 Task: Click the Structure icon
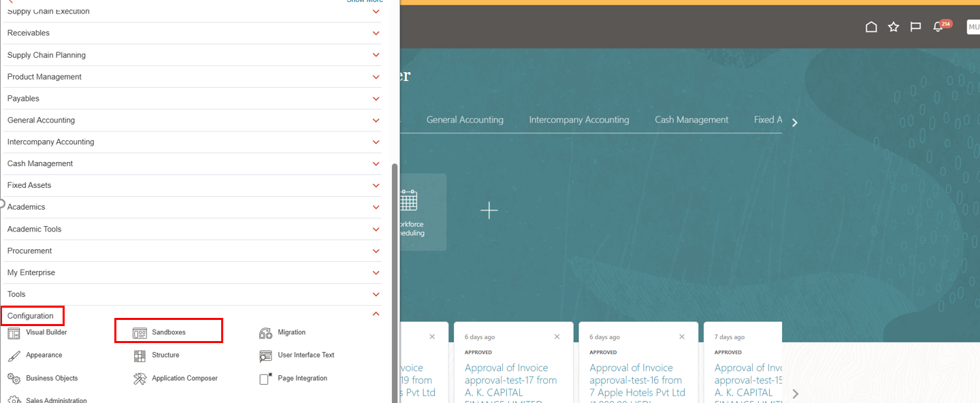coord(140,356)
